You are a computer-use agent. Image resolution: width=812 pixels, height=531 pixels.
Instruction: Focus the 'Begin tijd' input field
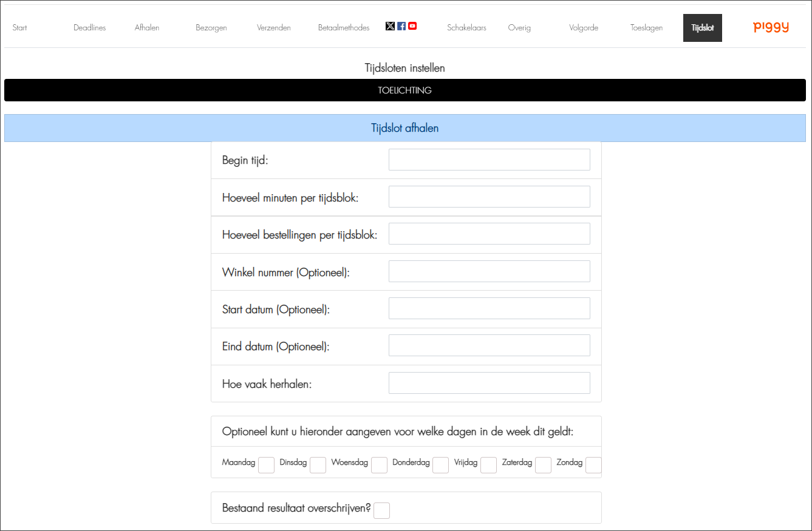point(490,160)
